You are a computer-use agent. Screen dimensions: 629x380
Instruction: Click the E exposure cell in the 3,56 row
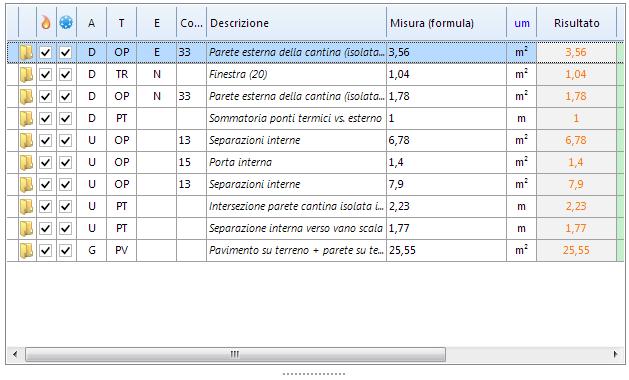(156, 52)
